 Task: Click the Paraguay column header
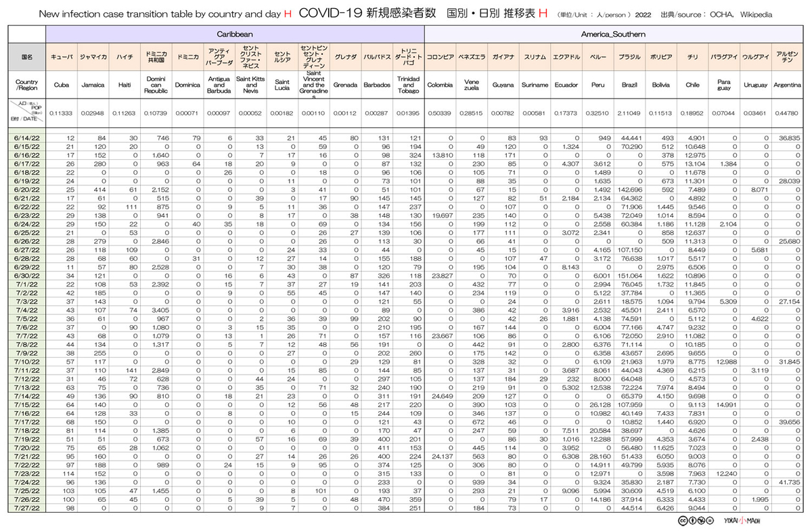724,85
